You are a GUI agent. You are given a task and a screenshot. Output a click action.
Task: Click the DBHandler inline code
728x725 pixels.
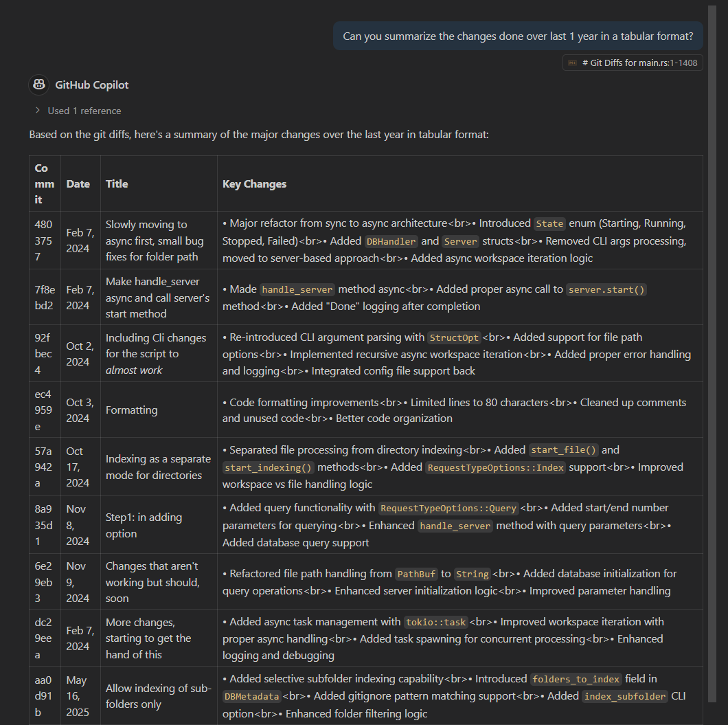click(391, 241)
